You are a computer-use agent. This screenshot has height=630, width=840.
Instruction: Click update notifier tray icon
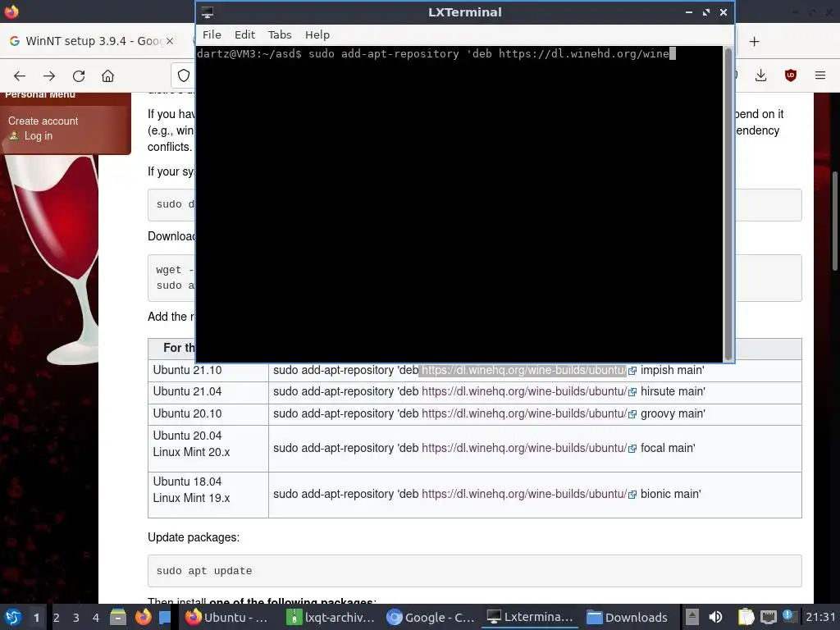[x=788, y=615]
